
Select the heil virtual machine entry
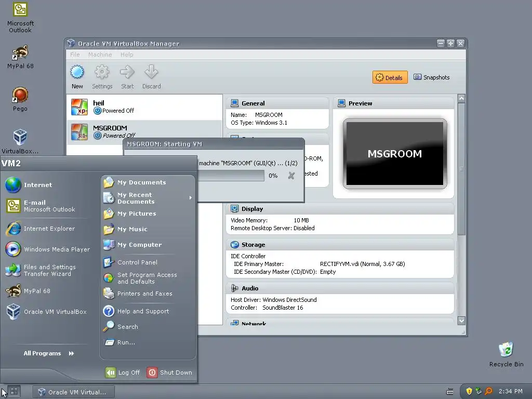[x=144, y=107]
